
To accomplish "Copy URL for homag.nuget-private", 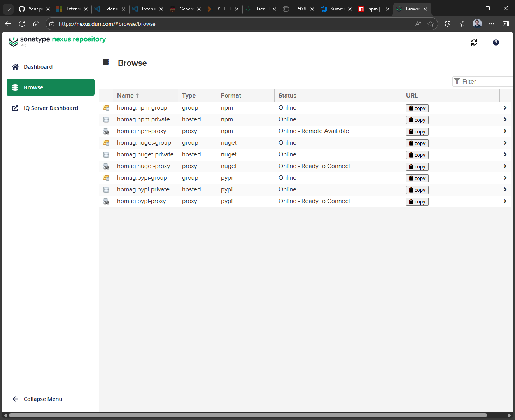I will click(x=417, y=155).
